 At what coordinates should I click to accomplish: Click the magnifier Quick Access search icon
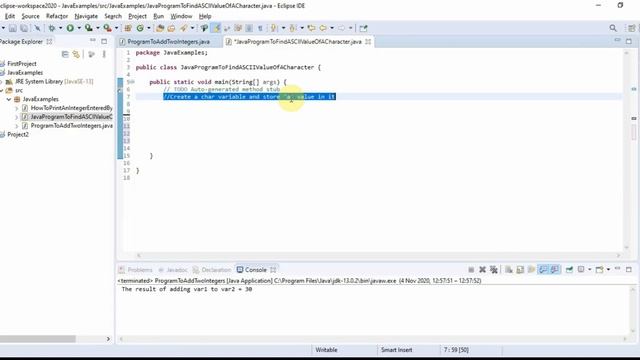613,28
